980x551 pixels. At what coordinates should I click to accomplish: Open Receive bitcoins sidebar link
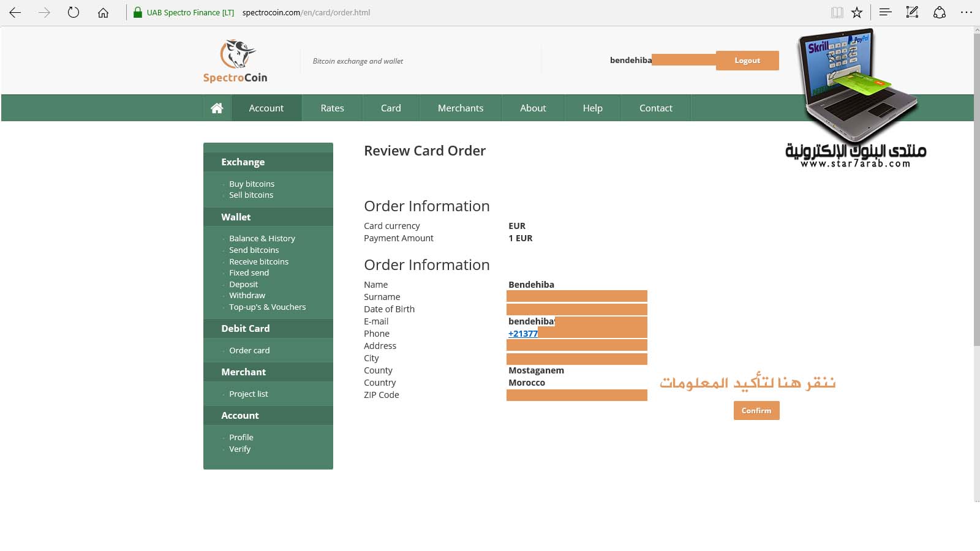click(259, 261)
